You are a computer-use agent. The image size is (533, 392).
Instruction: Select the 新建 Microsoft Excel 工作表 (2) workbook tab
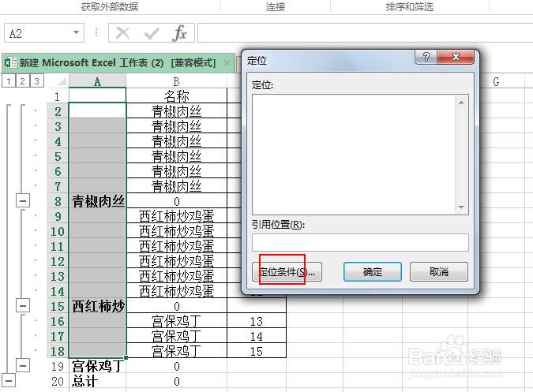(x=118, y=63)
